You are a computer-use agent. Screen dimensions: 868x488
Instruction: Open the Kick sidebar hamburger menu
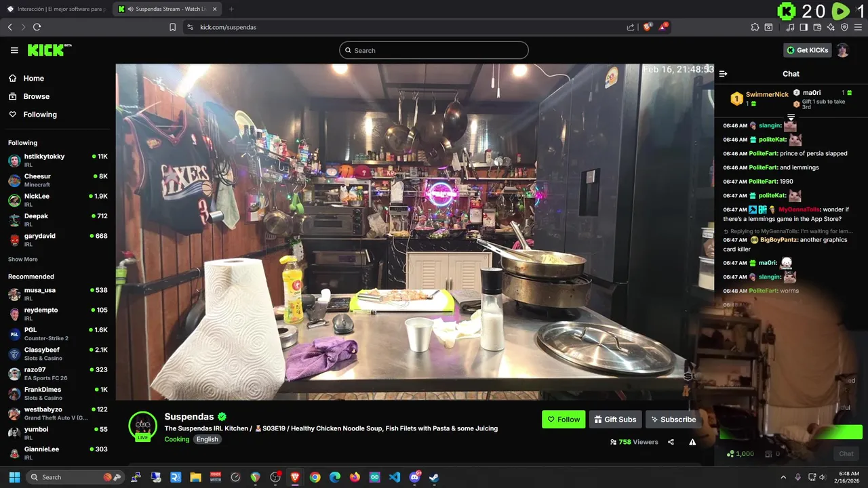click(x=14, y=50)
